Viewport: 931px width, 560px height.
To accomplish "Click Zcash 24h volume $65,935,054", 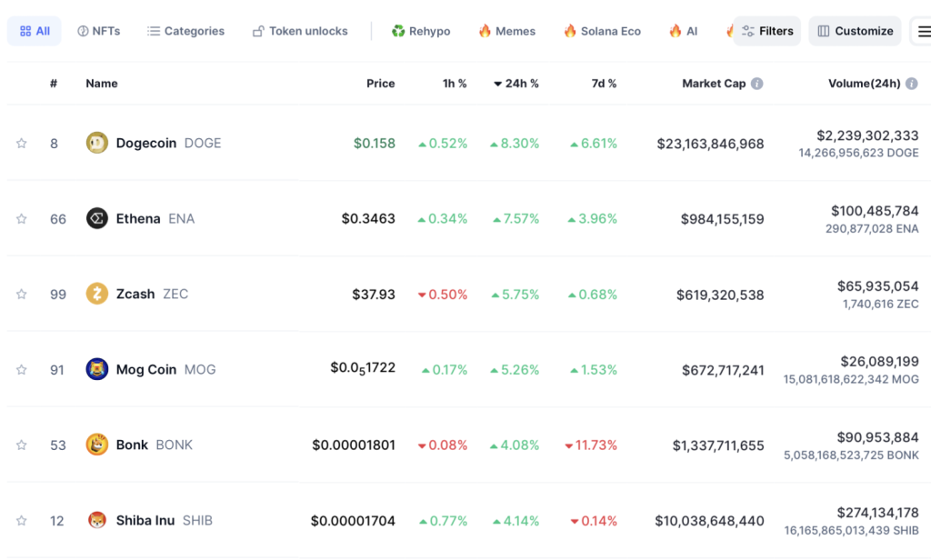I will 878,286.
